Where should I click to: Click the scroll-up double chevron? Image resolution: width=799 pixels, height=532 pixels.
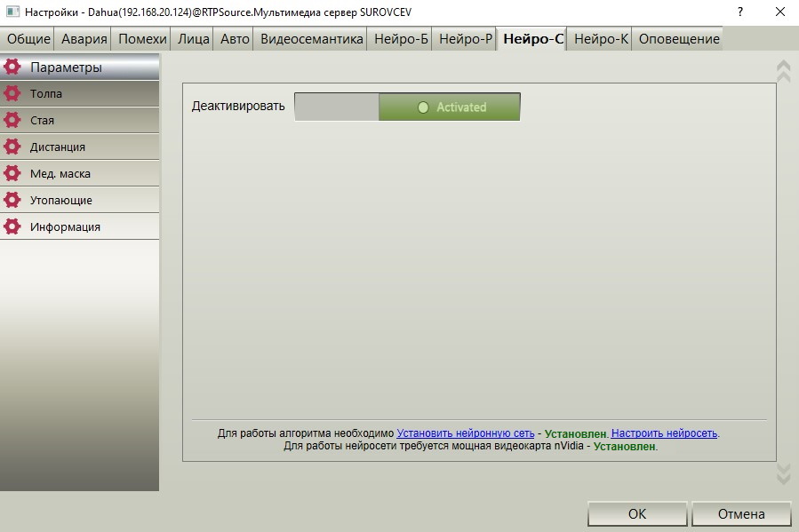click(783, 71)
